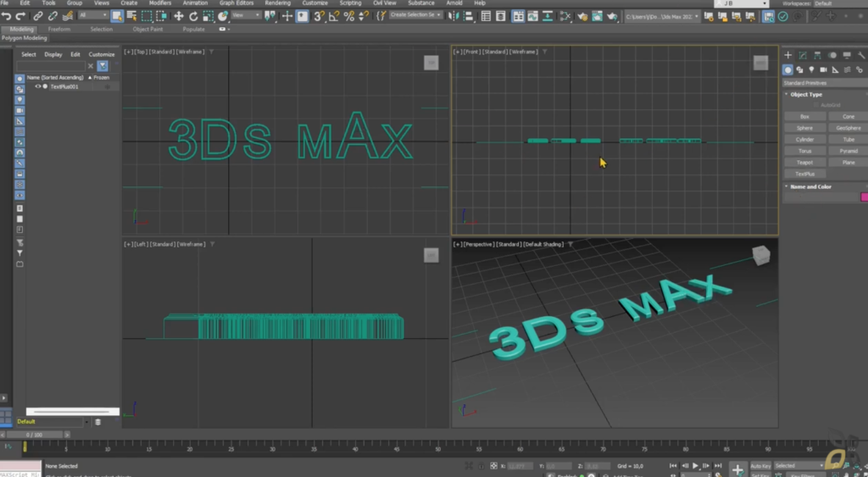The image size is (868, 477).
Task: Open the Scene Explorer toggle icon
Action: 486,16
